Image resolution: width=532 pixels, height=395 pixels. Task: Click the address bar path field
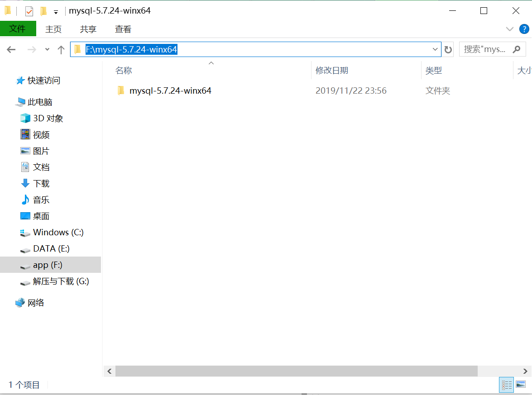point(255,49)
